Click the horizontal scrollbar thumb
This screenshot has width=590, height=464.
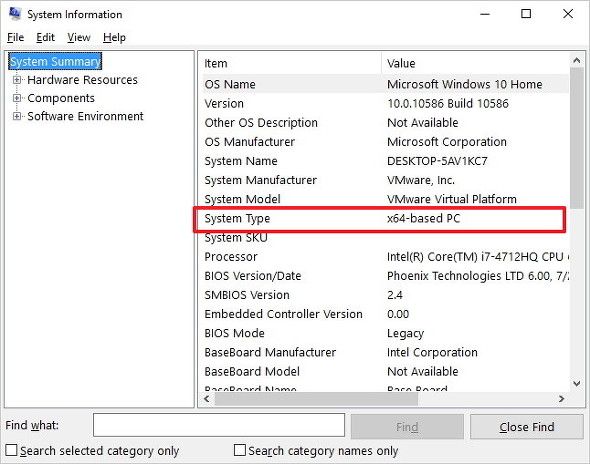click(x=316, y=399)
